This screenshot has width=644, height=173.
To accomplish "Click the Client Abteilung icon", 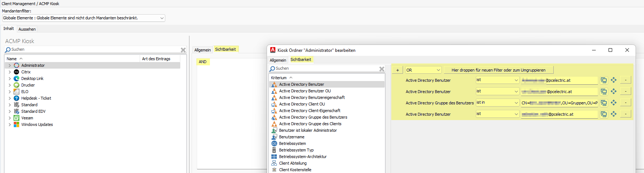I will (x=274, y=163).
